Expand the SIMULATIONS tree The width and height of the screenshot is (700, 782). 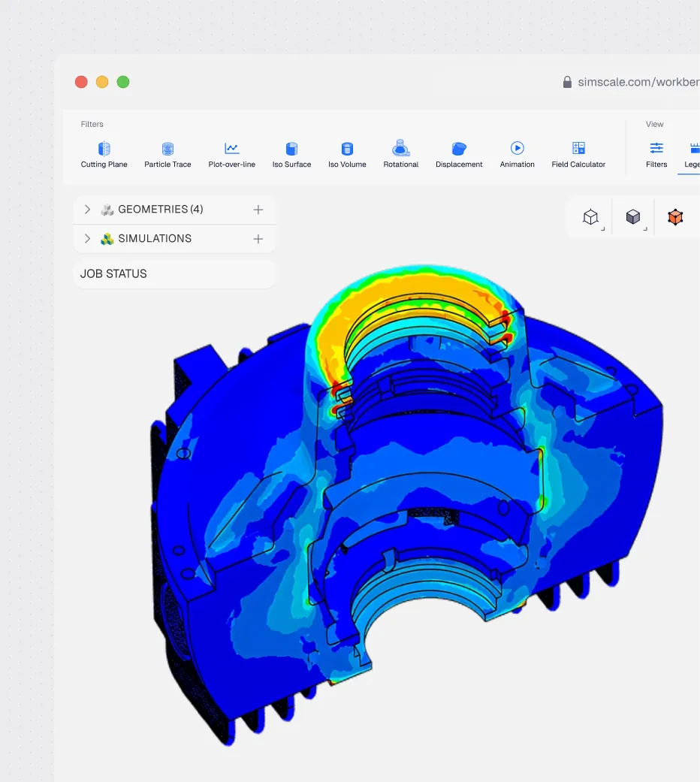87,239
